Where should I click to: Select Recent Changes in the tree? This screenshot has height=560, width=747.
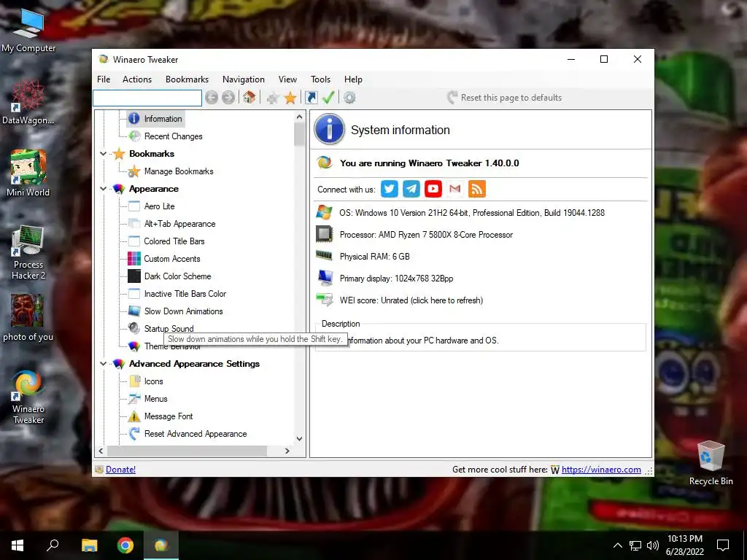[x=174, y=136]
